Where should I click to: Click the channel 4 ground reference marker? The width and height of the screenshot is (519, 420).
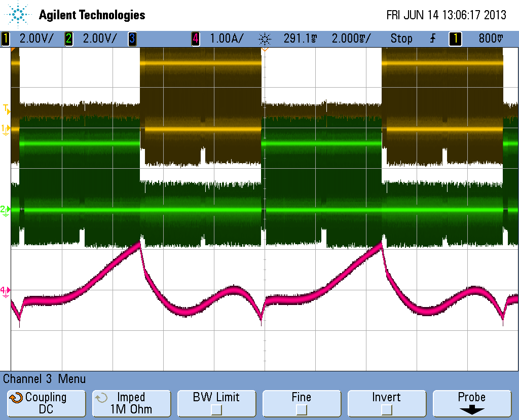tap(5, 292)
